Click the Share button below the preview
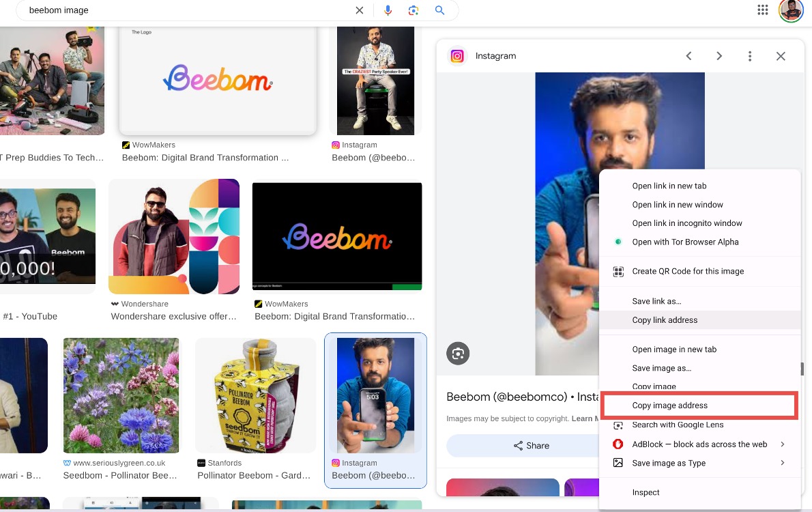Viewport: 812px width, 512px height. [x=532, y=445]
